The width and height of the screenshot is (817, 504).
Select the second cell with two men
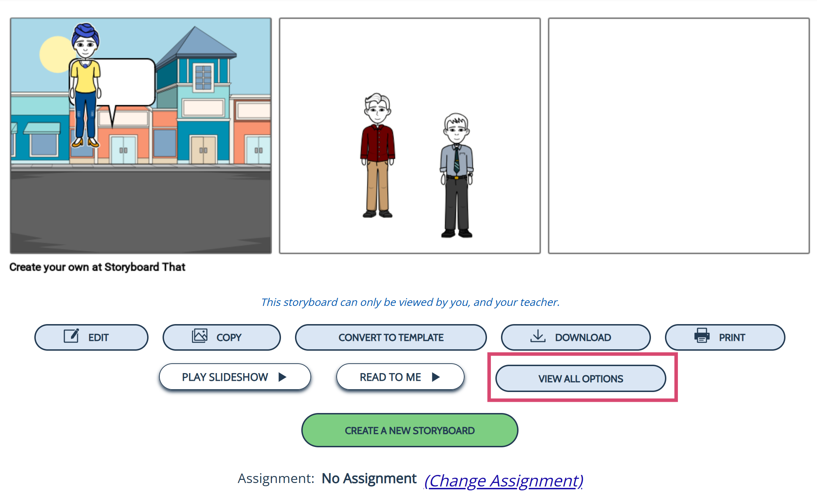pyautogui.click(x=410, y=136)
